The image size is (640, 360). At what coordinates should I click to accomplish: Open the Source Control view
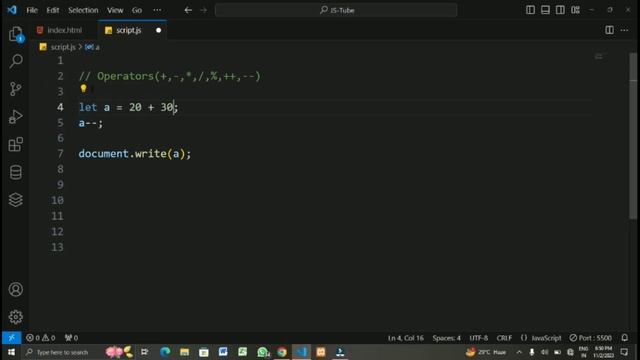point(16,89)
